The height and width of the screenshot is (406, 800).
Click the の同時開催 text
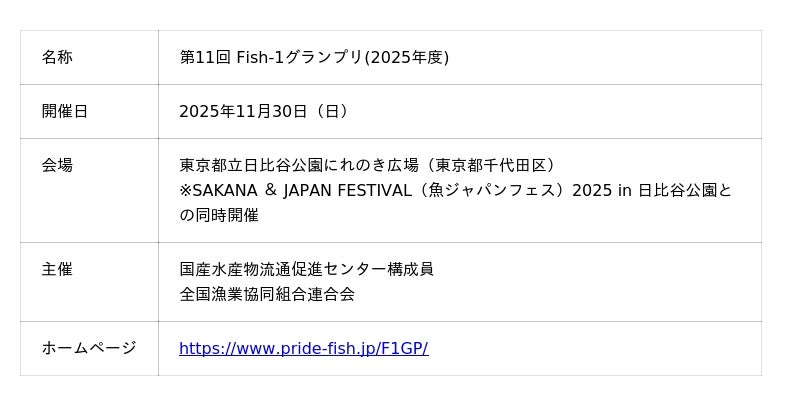[219, 216]
